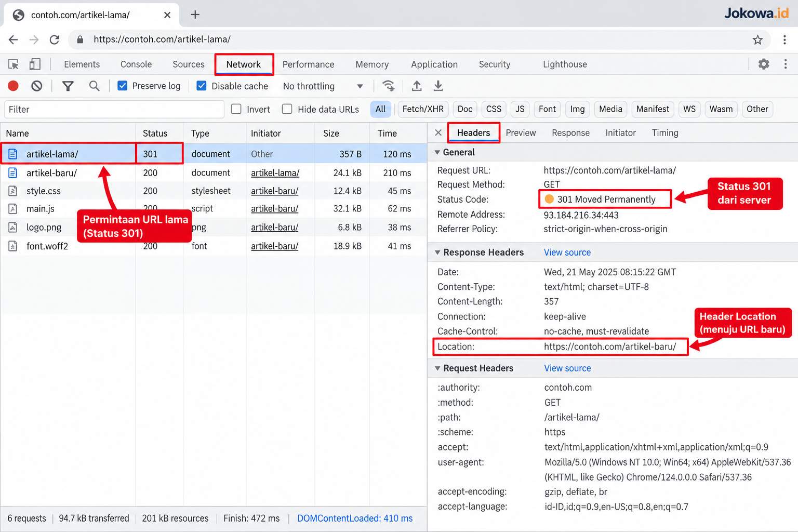The height and width of the screenshot is (532, 798).
Task: Open DevTools settings gear
Action: point(764,64)
